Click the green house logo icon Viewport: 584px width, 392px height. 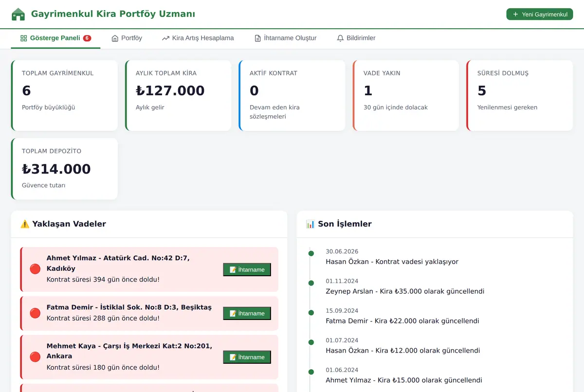[18, 14]
